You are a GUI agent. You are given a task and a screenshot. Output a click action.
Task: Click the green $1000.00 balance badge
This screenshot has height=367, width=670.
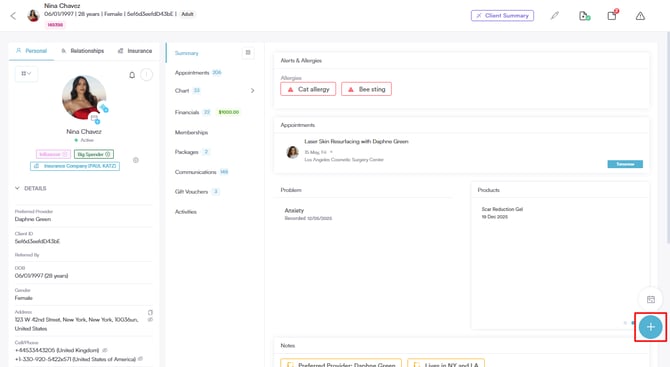[x=229, y=112]
